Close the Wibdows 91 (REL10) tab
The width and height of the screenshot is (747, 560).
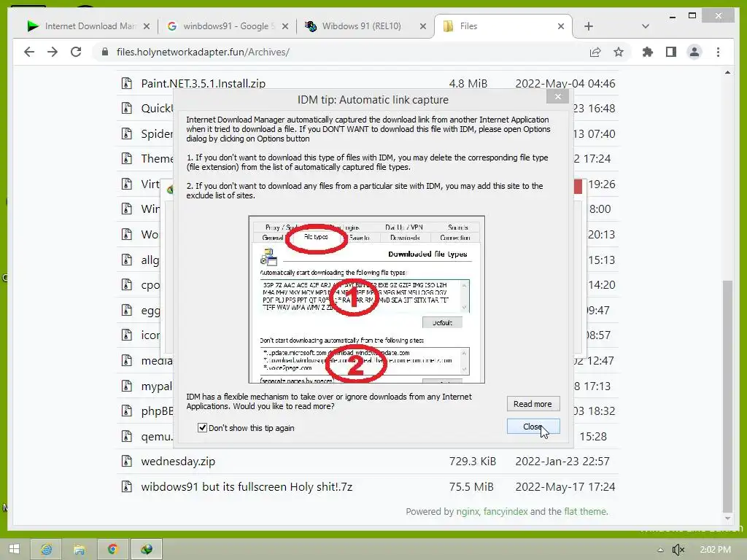(x=422, y=26)
